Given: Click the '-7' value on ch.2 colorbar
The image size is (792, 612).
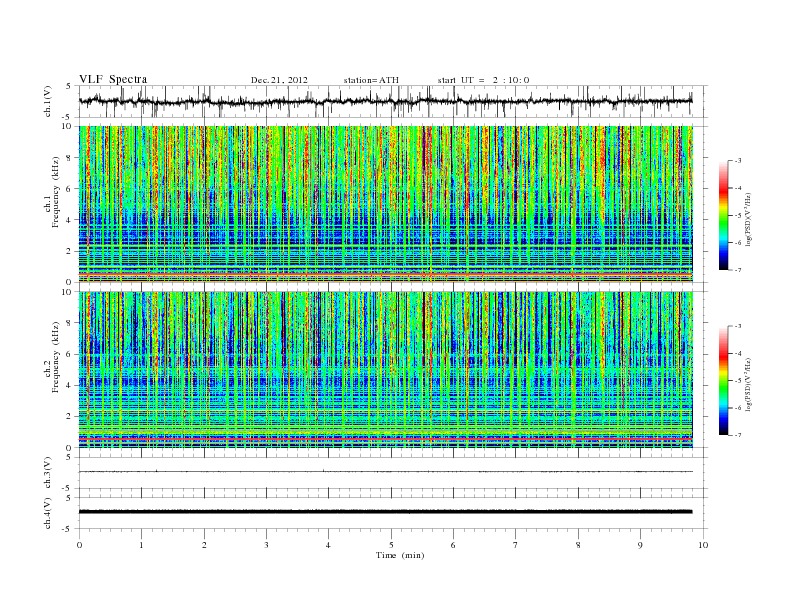Looking at the screenshot, I should click(738, 435).
